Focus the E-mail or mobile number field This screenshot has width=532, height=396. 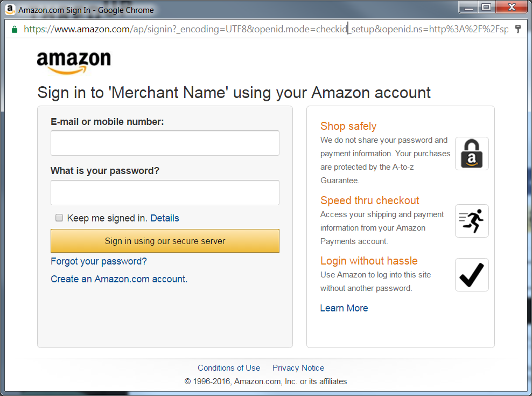165,143
